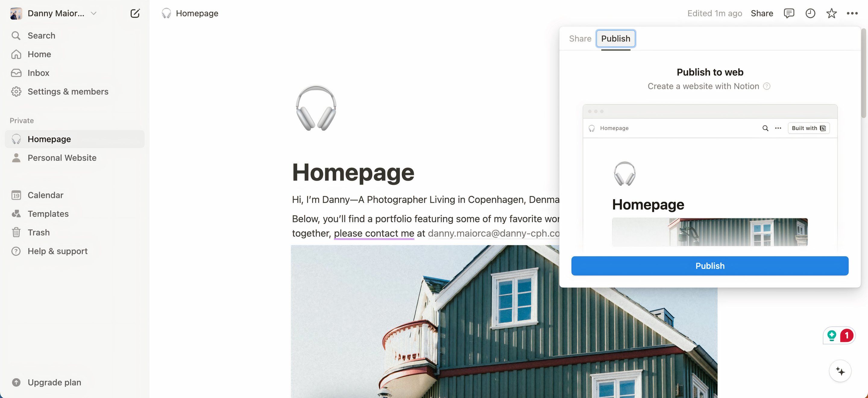Select the Publish tab

pos(615,38)
